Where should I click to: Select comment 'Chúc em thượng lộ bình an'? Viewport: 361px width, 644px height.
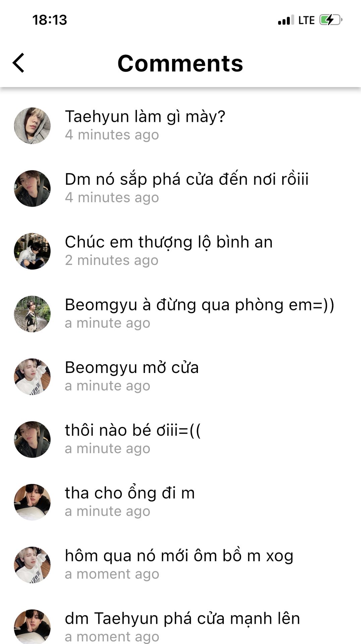[169, 242]
